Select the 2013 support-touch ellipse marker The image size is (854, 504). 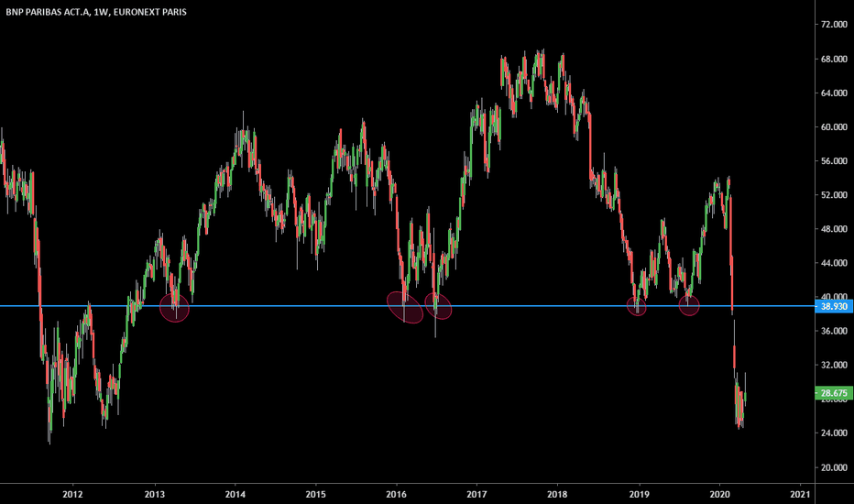tap(174, 308)
